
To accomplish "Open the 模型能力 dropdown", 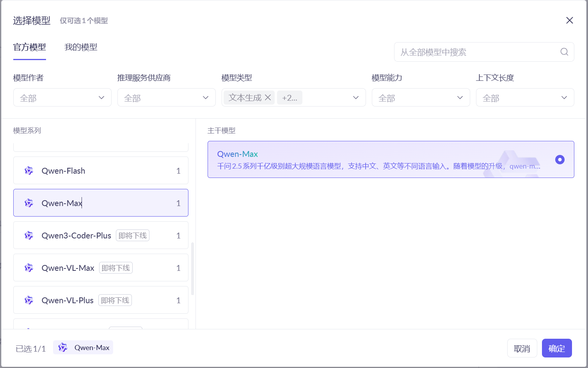I will point(421,98).
